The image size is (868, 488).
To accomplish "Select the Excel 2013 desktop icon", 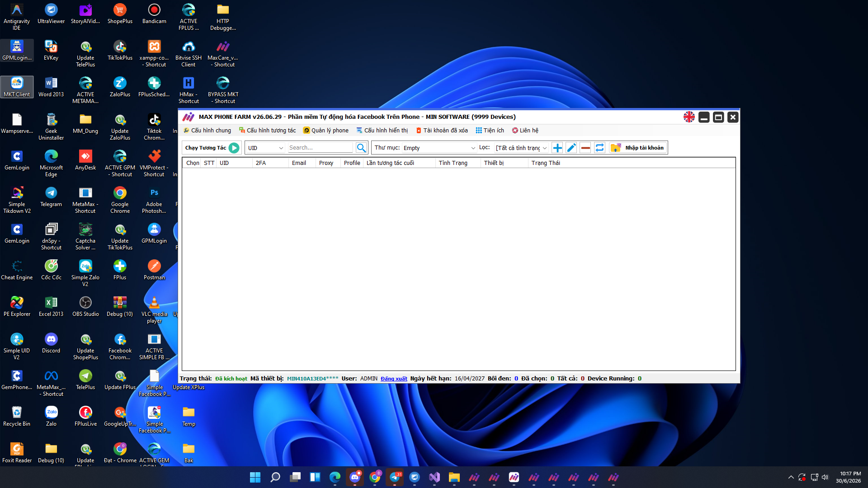I will pos(51,307).
